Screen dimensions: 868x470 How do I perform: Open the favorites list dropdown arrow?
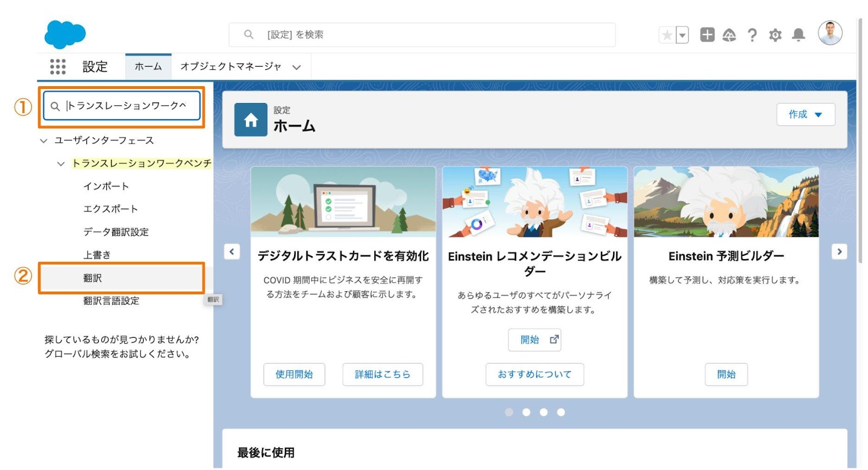[682, 35]
